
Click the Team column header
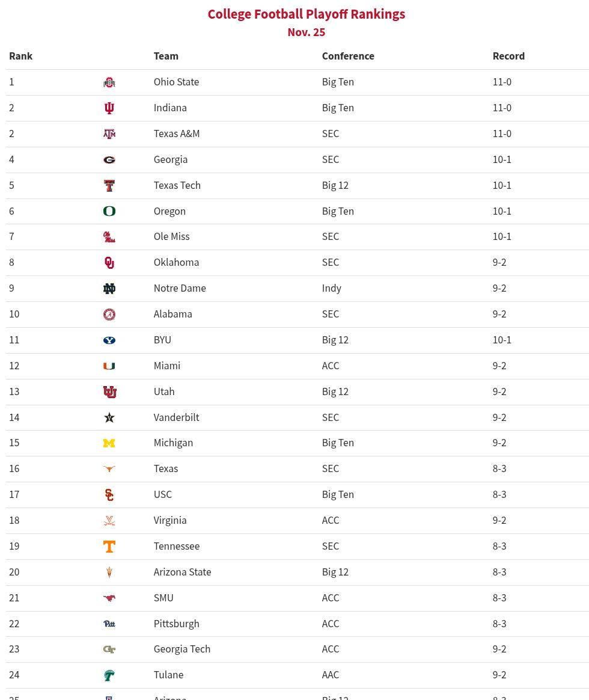(166, 56)
